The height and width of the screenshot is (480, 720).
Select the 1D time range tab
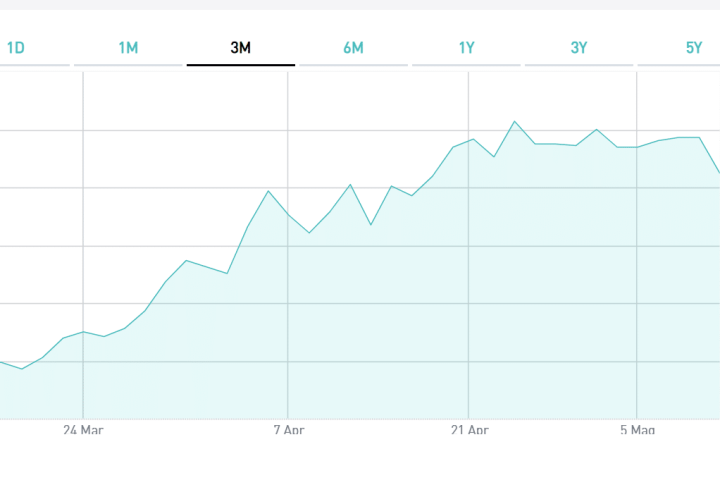click(16, 48)
